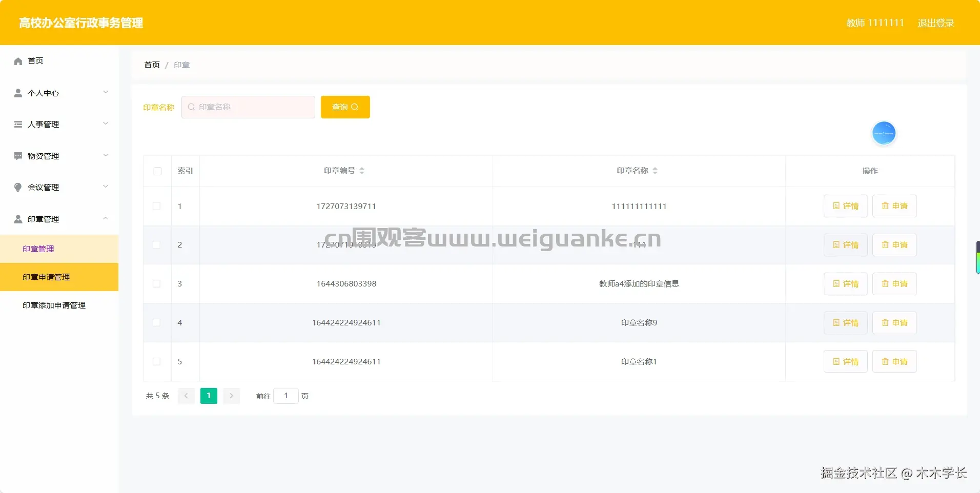
Task: Click the chat icon beside 物资管理
Action: (x=18, y=156)
